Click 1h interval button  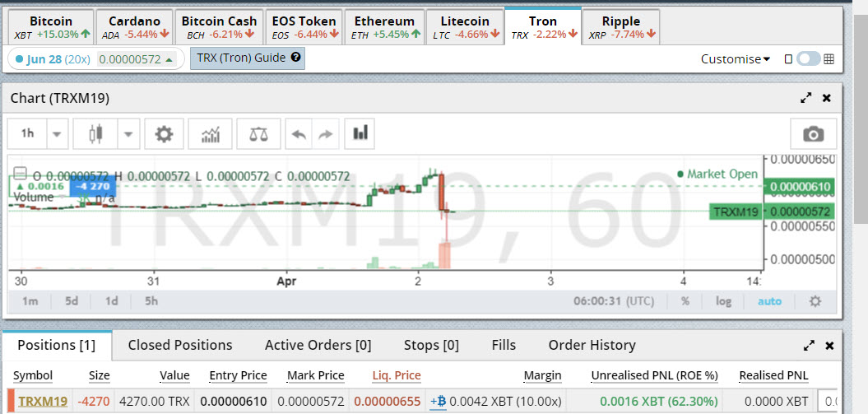pyautogui.click(x=27, y=133)
